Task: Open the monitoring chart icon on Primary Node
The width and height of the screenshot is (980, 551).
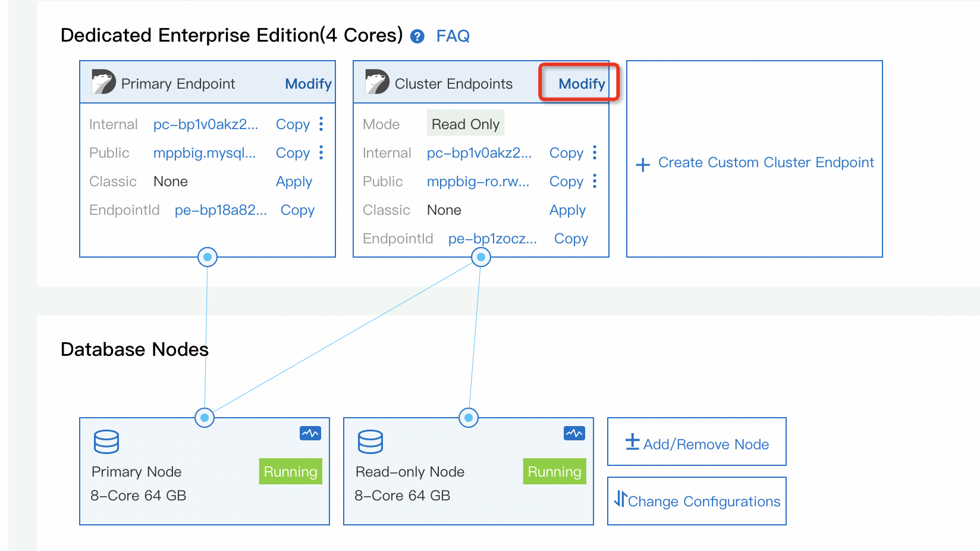Action: click(310, 434)
